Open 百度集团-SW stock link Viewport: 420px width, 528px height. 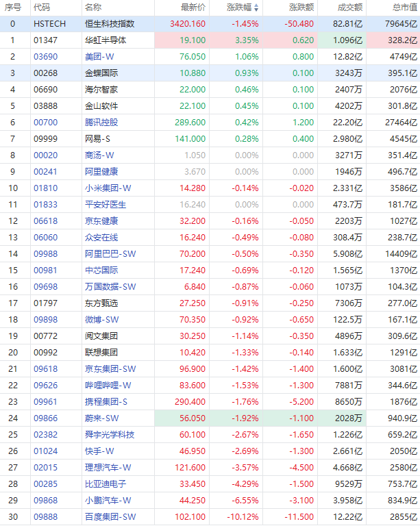pos(110,517)
